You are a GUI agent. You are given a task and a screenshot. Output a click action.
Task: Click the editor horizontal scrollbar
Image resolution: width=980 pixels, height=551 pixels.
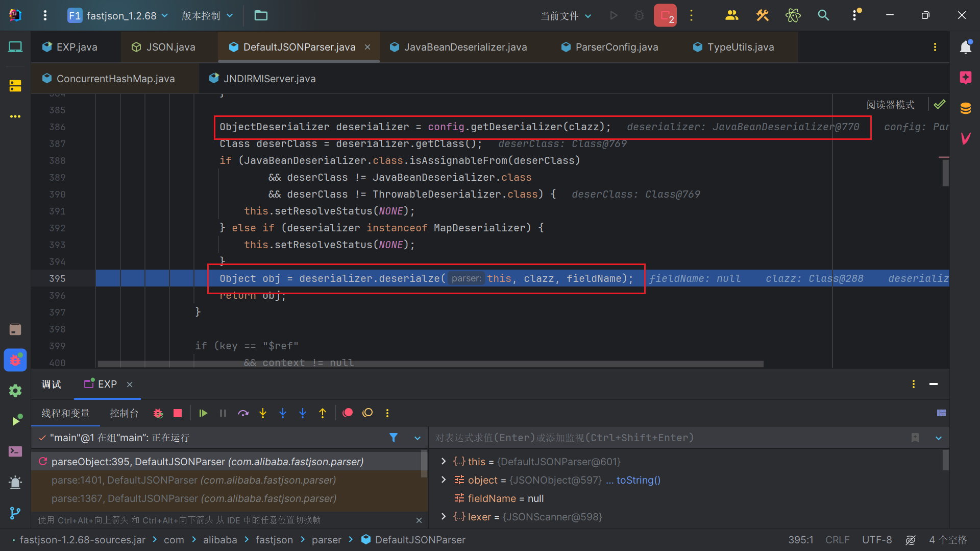click(x=430, y=364)
